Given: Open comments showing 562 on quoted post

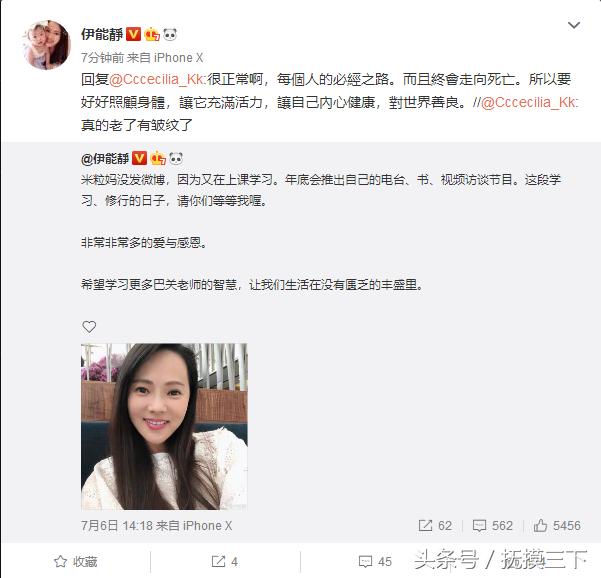Looking at the screenshot, I should coord(493,525).
